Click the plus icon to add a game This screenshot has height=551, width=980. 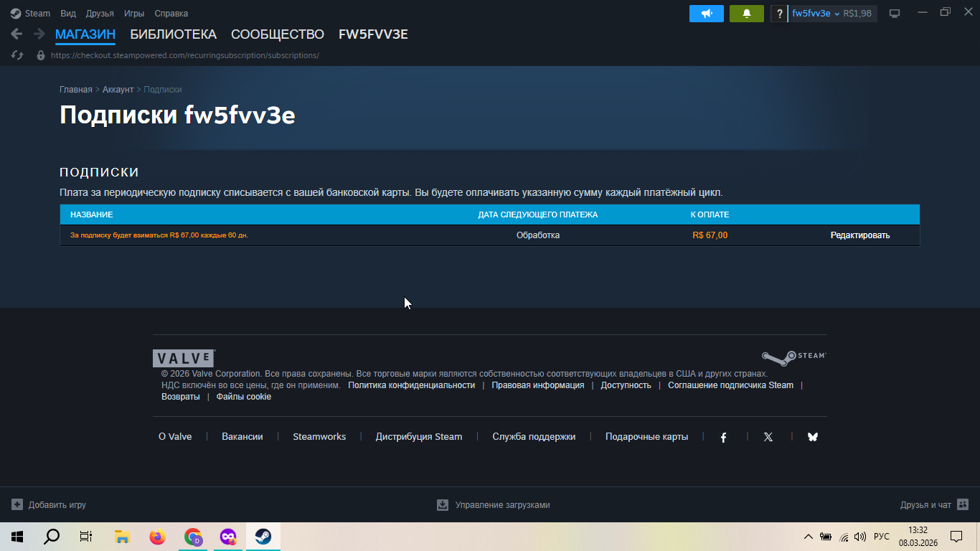point(17,504)
